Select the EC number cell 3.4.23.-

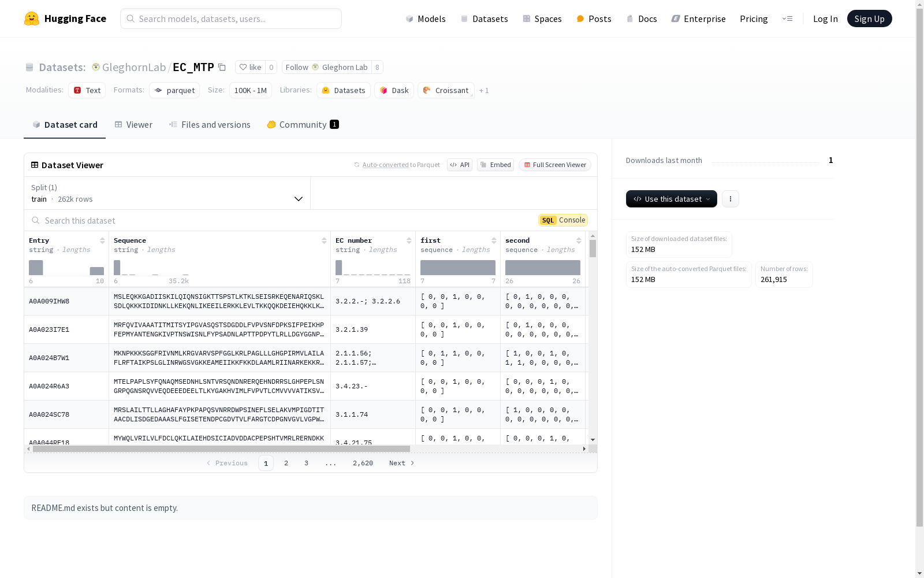pos(373,386)
